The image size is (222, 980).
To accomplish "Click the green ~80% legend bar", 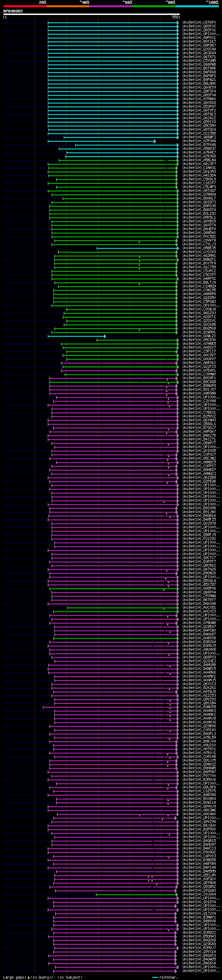I will pyautogui.click(x=154, y=6).
